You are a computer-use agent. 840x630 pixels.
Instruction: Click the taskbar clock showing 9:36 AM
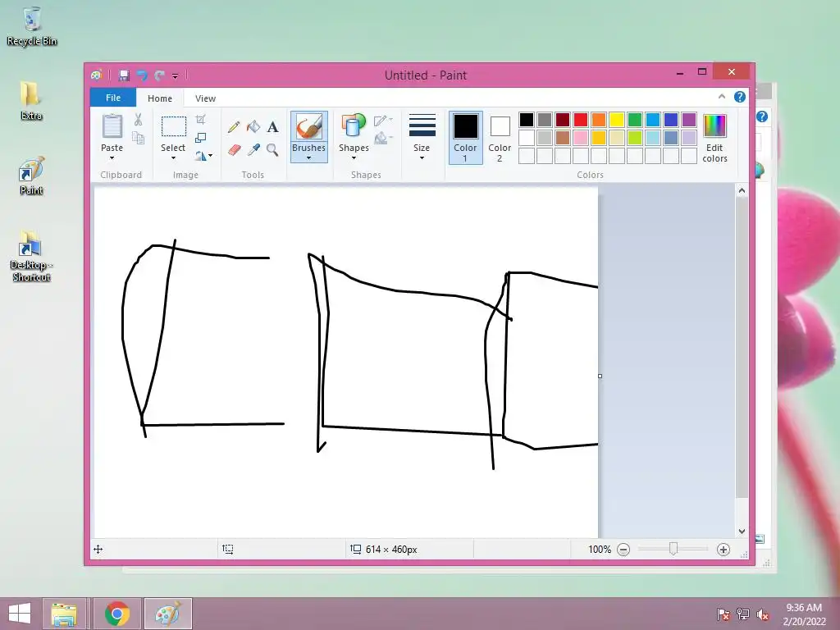click(x=804, y=614)
